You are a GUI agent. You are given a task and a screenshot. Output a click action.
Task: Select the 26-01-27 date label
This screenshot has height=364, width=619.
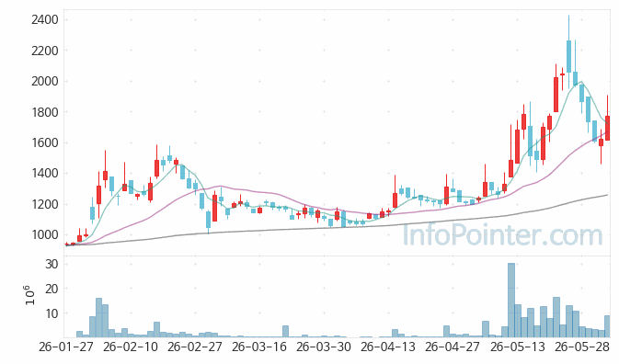66,347
